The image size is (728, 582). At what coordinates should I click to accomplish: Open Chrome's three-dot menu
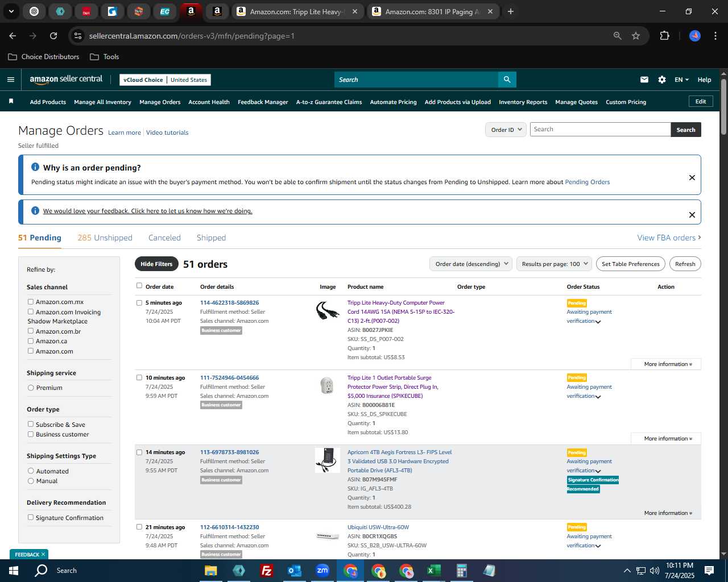pyautogui.click(x=714, y=36)
